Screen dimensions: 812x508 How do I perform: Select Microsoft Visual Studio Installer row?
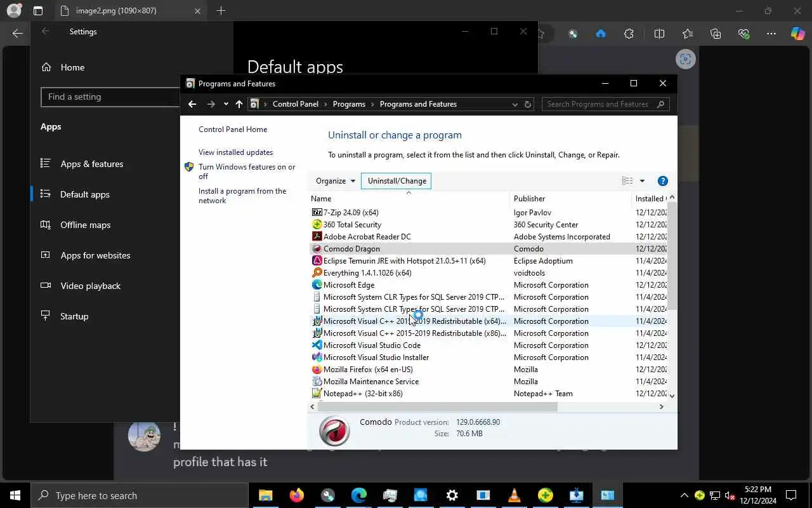[488, 358]
